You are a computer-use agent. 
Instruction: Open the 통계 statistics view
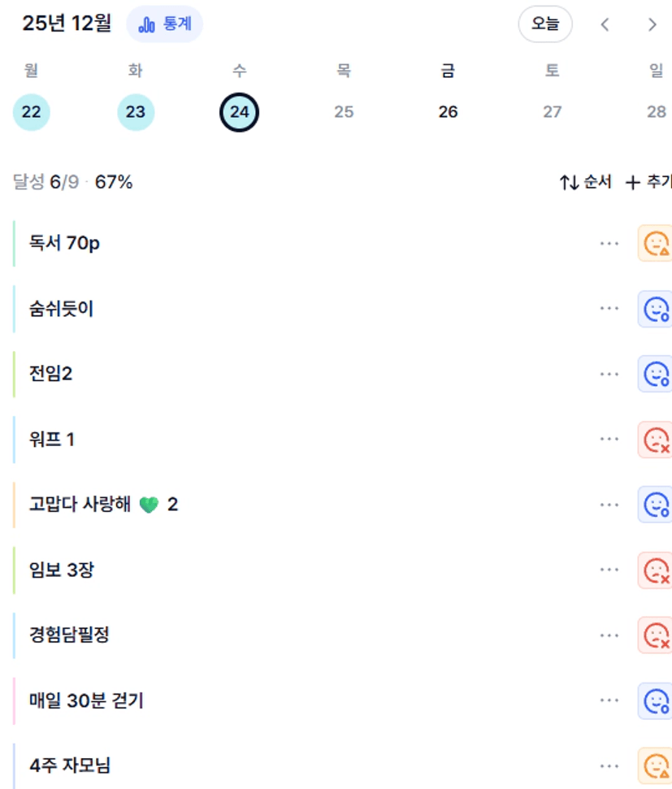click(x=165, y=24)
